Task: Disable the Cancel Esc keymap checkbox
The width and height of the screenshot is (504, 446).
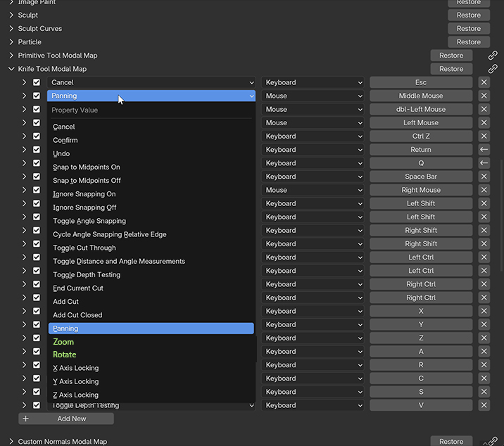Action: (37, 82)
